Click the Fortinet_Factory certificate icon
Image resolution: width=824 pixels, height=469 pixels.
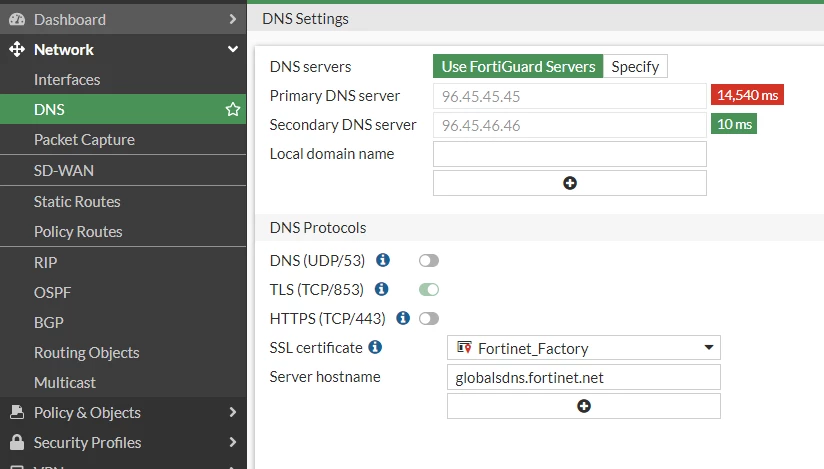[464, 348]
